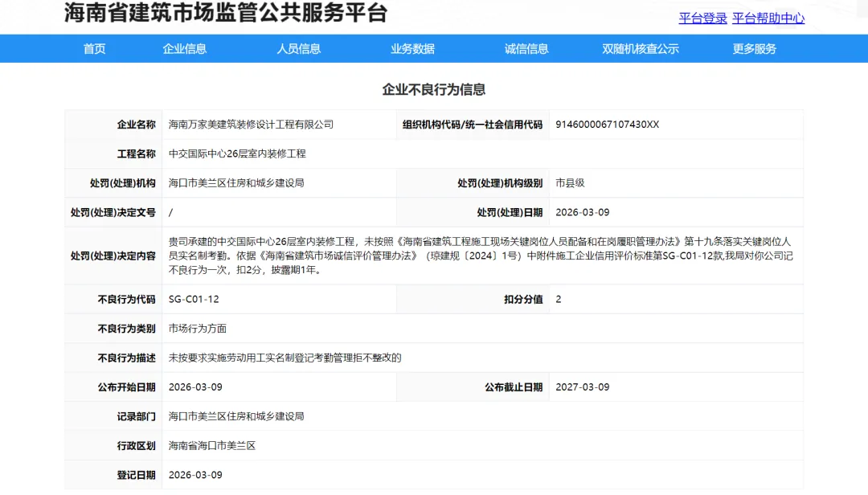
Task: Open the 诚信信息 menu
Action: click(x=526, y=49)
